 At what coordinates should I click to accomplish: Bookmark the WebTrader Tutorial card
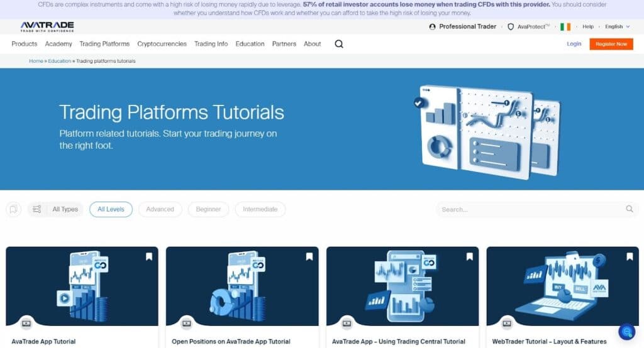(630, 256)
